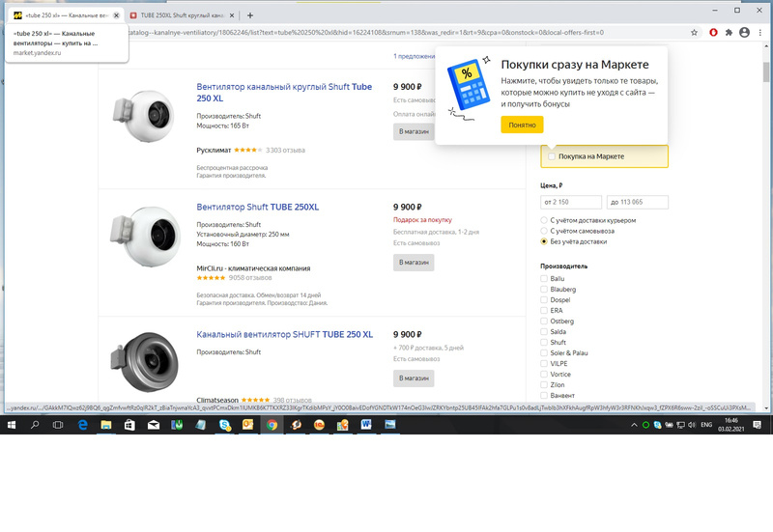Viewport: 773px width, 532px height.
Task: Close the «tube 250 xl» Yandex Market tab
Action: click(116, 15)
